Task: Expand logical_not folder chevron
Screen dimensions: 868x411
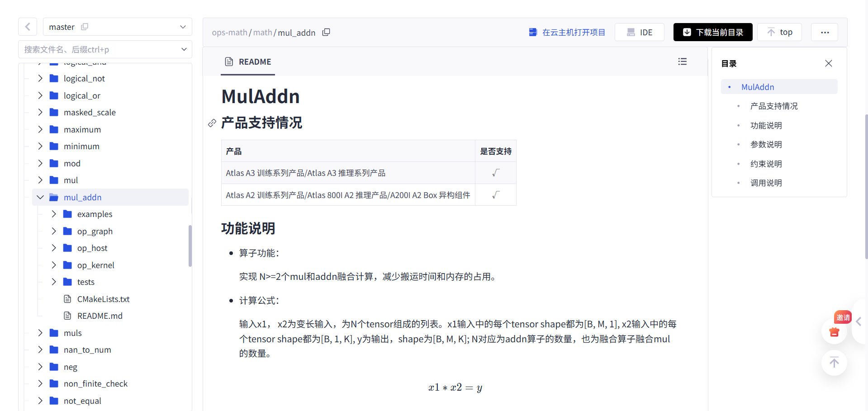Action: [x=40, y=78]
